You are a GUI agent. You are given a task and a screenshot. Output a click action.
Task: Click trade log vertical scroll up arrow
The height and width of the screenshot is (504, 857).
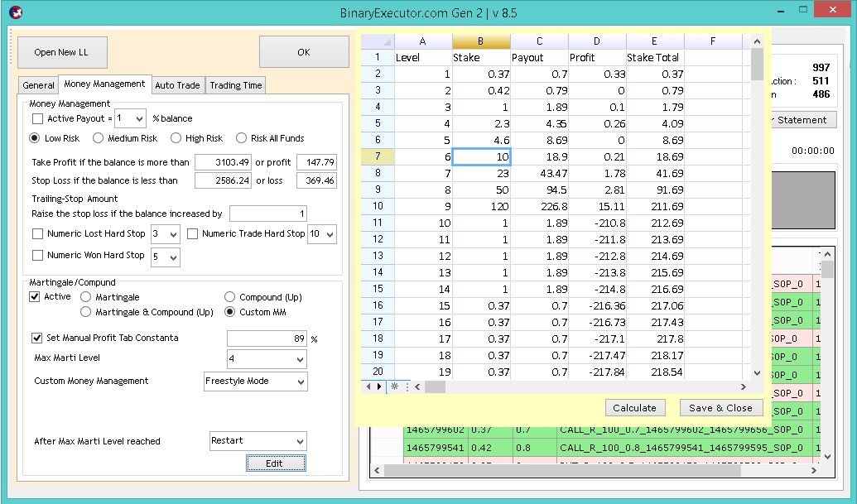(827, 254)
